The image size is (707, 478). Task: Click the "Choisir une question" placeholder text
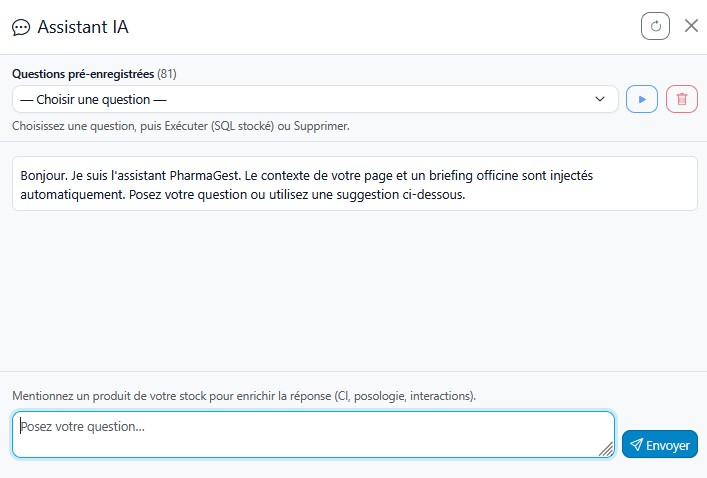click(93, 99)
